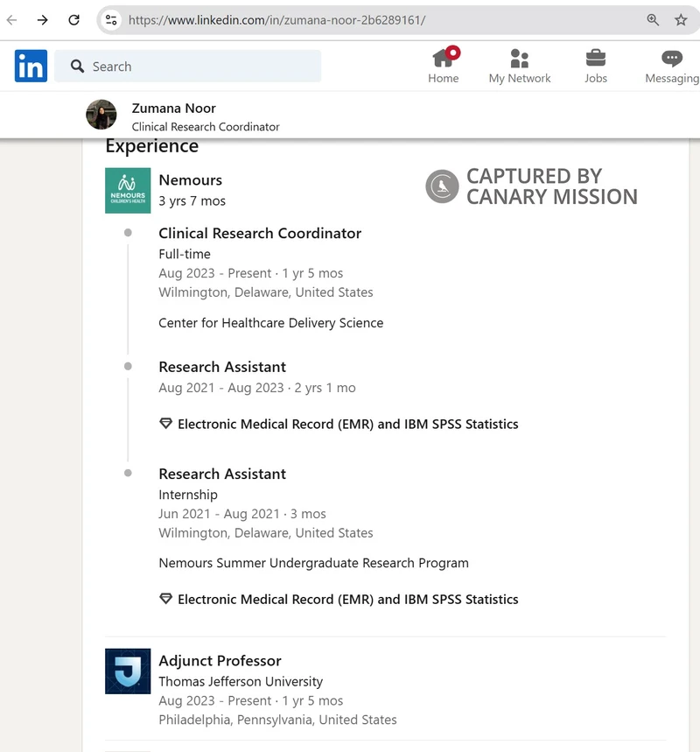Open the Clinical Research Coordinator position title
The height and width of the screenshot is (752, 700).
click(260, 233)
